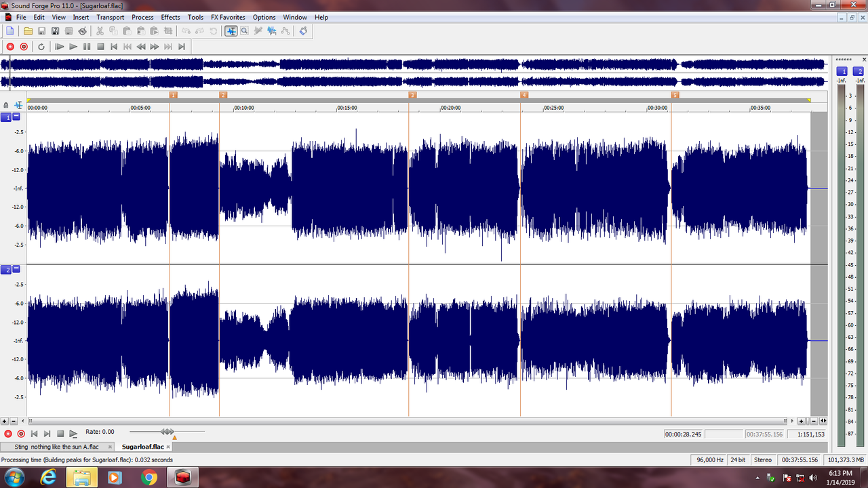Save the file with the Save icon
This screenshot has height=488, width=868.
click(x=41, y=30)
